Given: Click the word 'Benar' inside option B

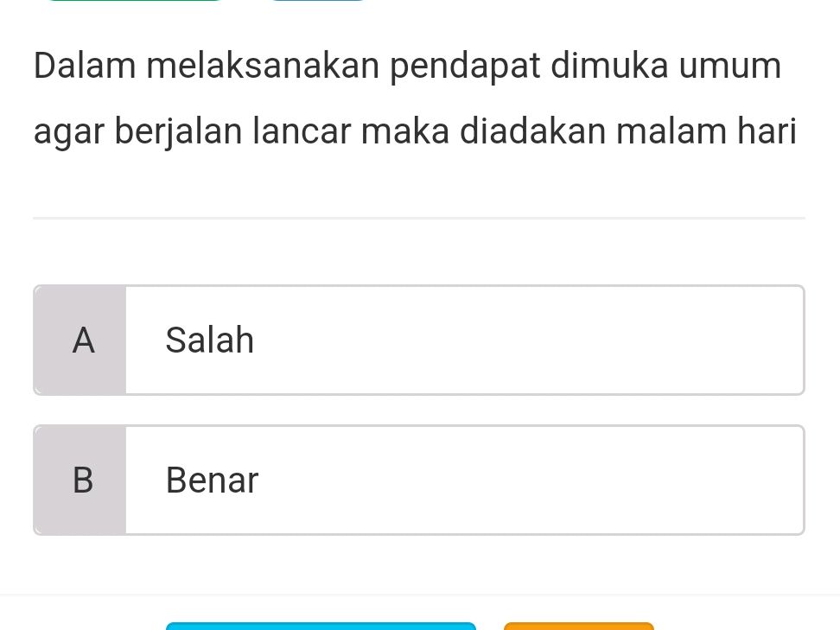Looking at the screenshot, I should tap(212, 480).
